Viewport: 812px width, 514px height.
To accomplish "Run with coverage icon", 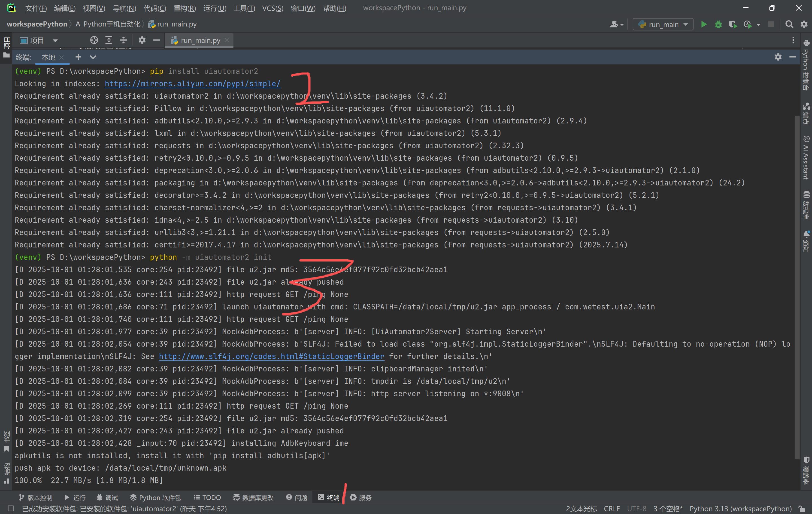I will tap(732, 24).
